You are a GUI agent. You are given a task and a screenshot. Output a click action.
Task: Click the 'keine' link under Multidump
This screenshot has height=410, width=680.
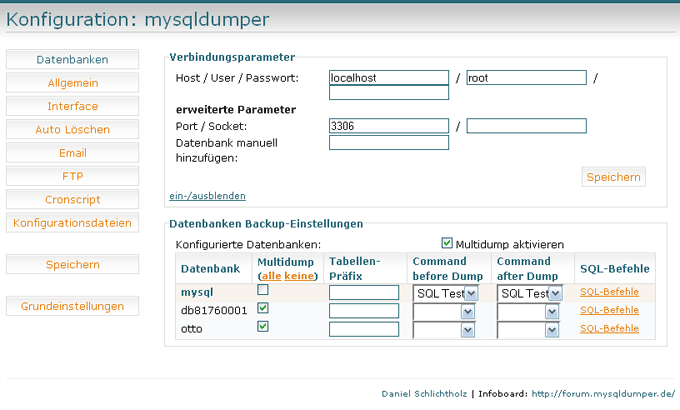tap(299, 276)
